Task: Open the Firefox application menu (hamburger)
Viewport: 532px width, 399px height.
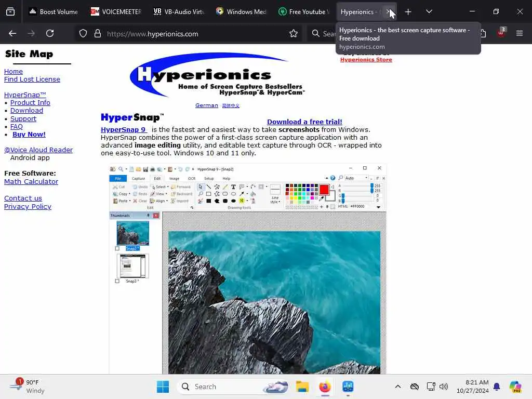Action: 520,33
